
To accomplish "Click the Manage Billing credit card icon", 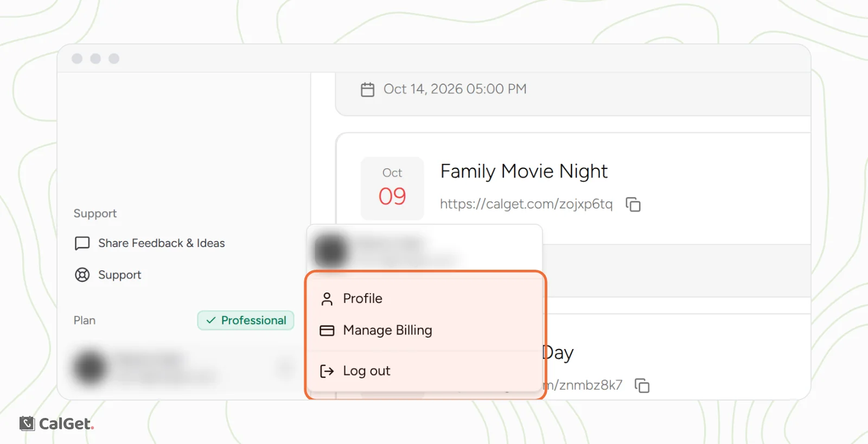I will [x=327, y=331].
